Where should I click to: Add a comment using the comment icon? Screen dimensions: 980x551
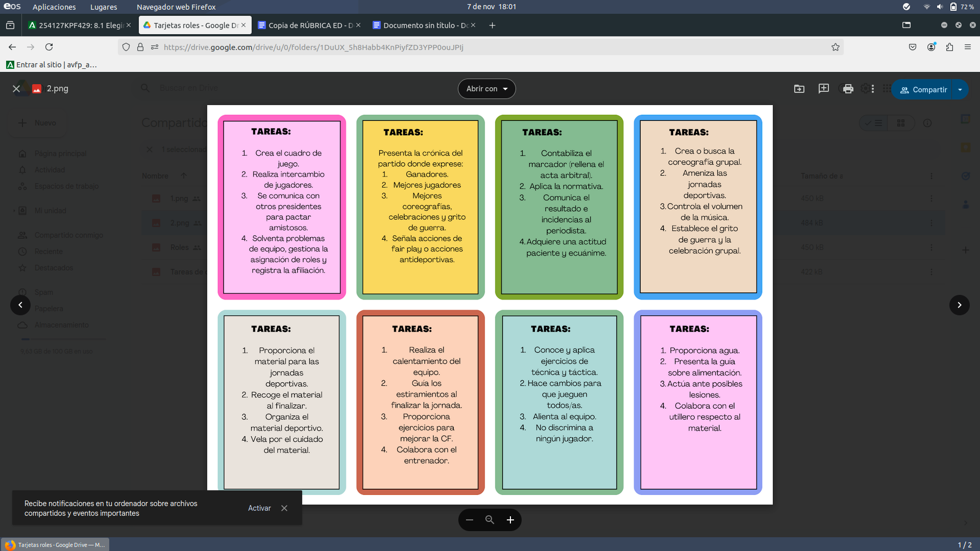coord(823,88)
